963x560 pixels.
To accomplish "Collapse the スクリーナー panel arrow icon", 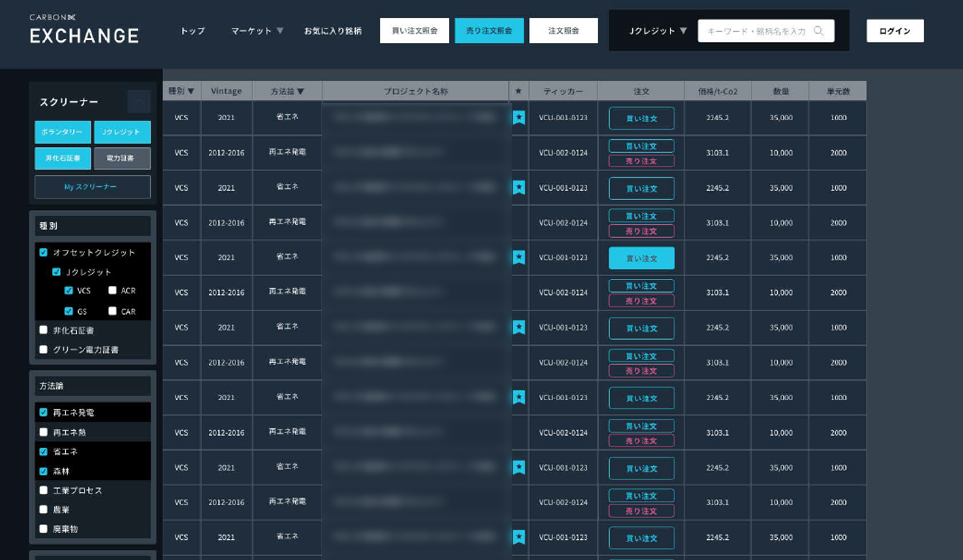I will coord(139,102).
